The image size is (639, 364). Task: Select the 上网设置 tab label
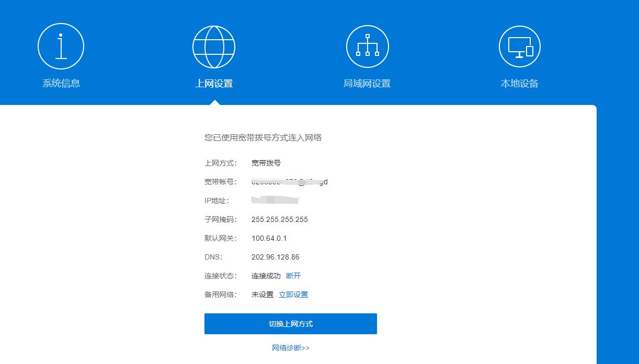point(214,84)
